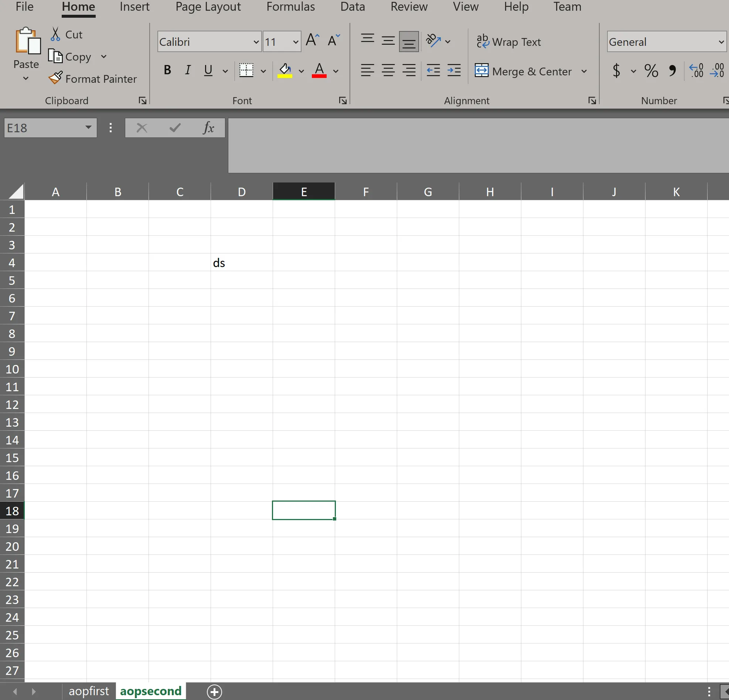Screen dimensions: 729x700
Task: Decrease indent of the cell
Action: pos(433,70)
